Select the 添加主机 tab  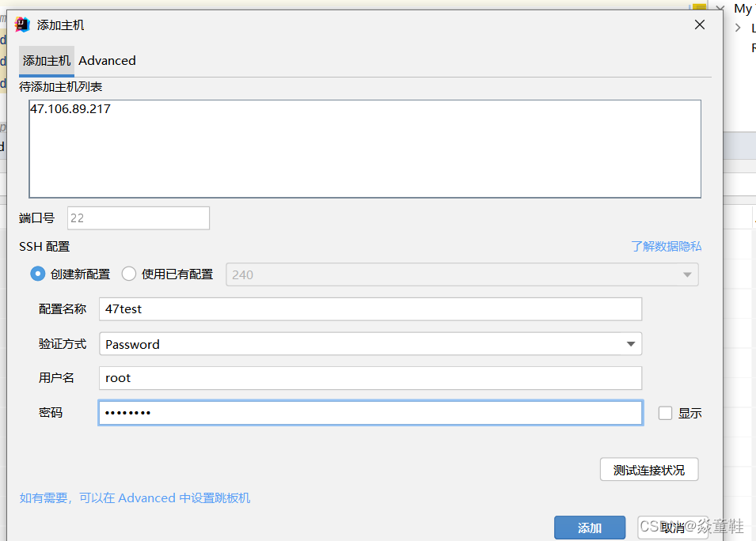pyautogui.click(x=46, y=60)
